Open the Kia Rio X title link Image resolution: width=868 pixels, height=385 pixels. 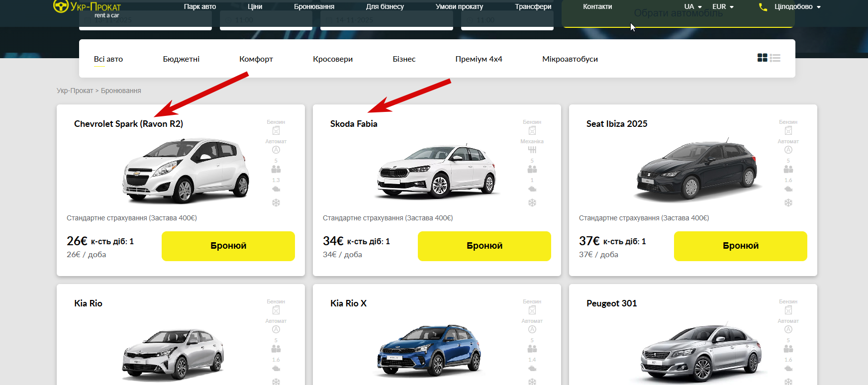349,303
